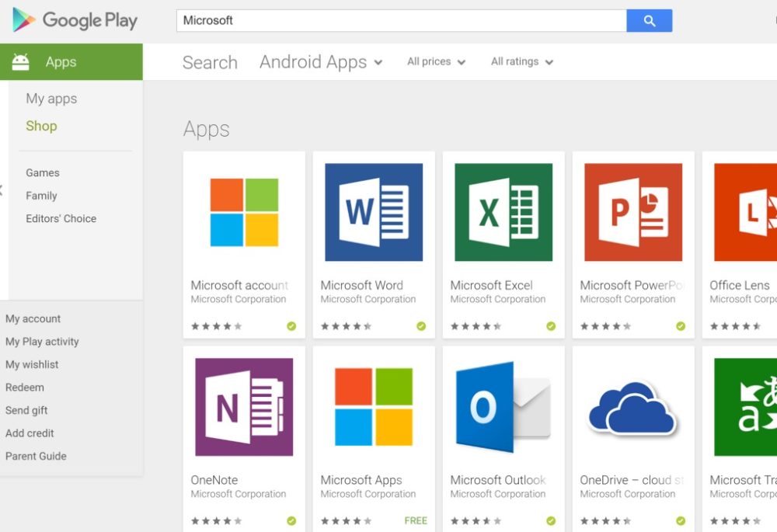Open the Microsoft Outlook app icon
Image resolution: width=777 pixels, height=532 pixels.
coord(503,407)
